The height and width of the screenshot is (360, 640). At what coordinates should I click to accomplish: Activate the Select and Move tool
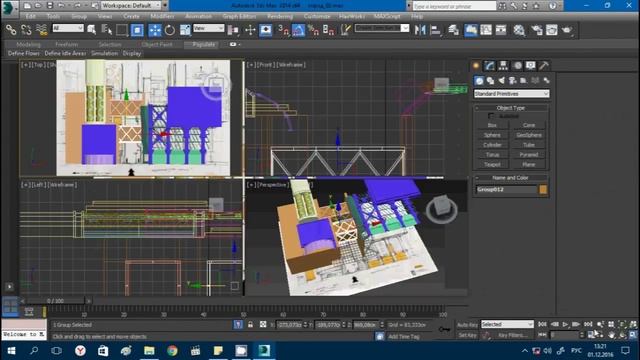point(155,30)
